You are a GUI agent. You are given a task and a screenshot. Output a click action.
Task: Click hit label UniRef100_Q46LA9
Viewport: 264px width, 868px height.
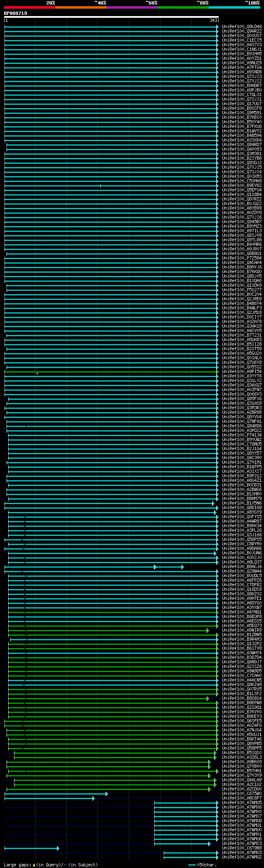click(242, 780)
